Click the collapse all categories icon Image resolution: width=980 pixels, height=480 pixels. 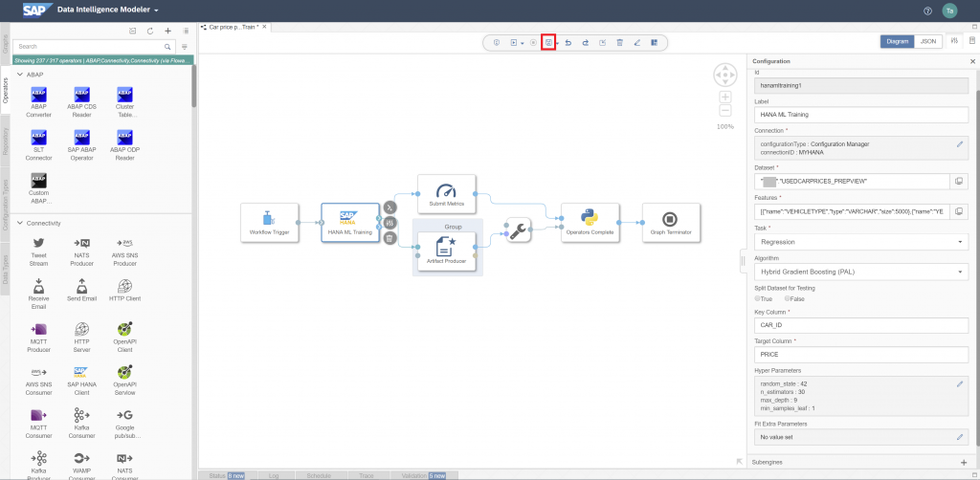pos(132,31)
